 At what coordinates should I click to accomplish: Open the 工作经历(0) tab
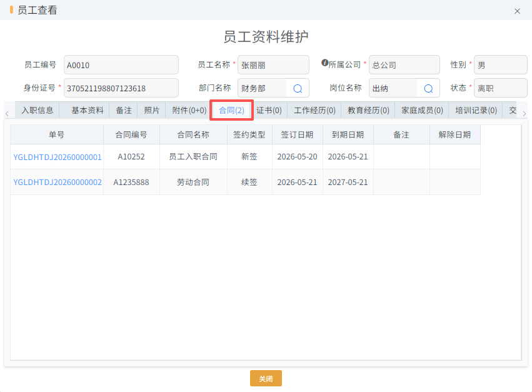coord(314,110)
